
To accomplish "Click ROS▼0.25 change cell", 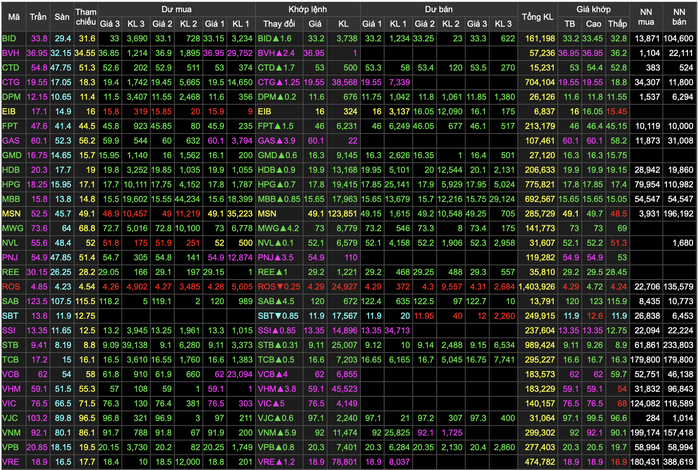I will (x=279, y=287).
